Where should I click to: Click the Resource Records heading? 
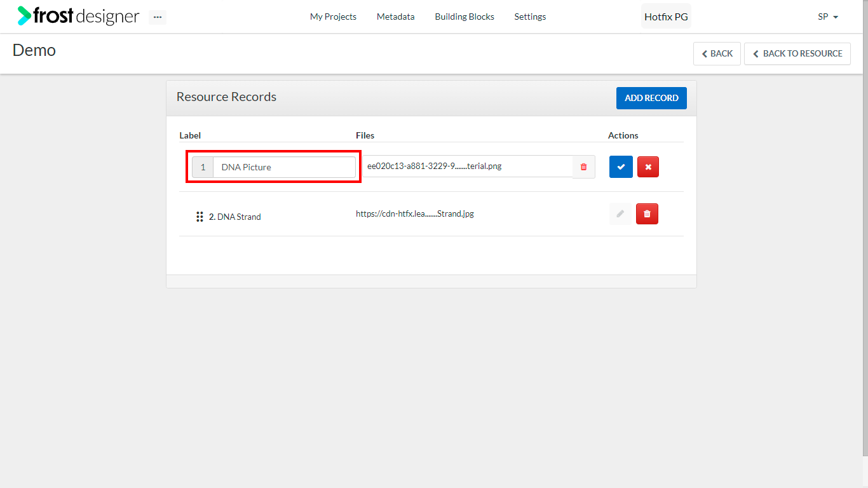click(x=226, y=97)
